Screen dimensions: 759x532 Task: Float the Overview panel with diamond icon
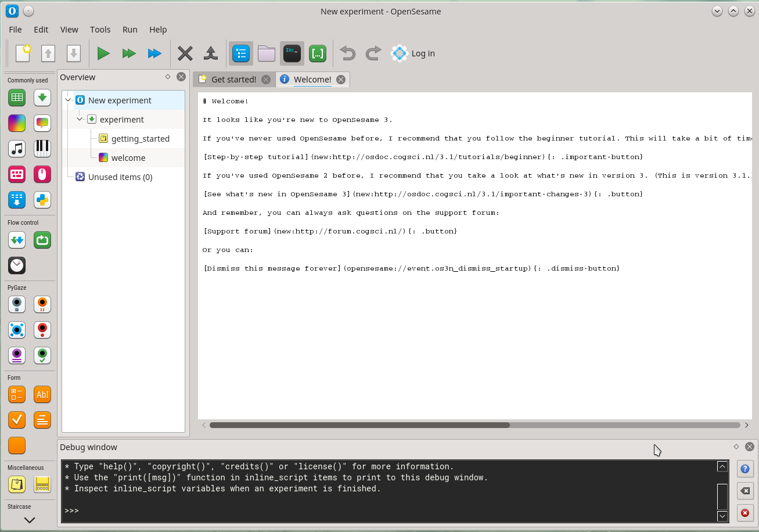168,77
